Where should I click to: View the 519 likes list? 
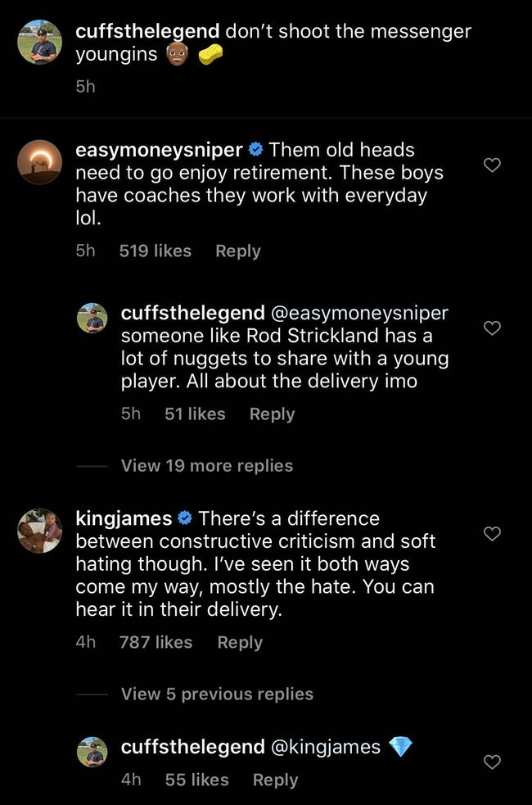[x=155, y=251]
